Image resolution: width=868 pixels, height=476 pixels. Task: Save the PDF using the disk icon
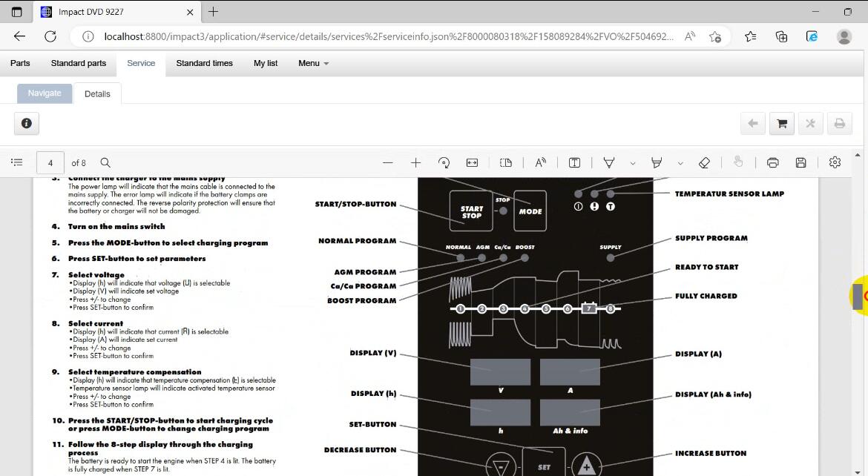pos(800,162)
